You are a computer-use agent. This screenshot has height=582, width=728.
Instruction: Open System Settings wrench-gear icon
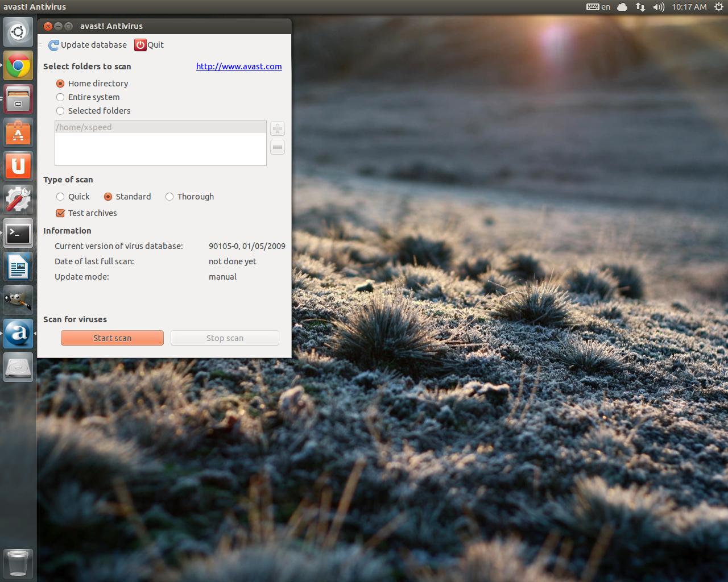[18, 199]
